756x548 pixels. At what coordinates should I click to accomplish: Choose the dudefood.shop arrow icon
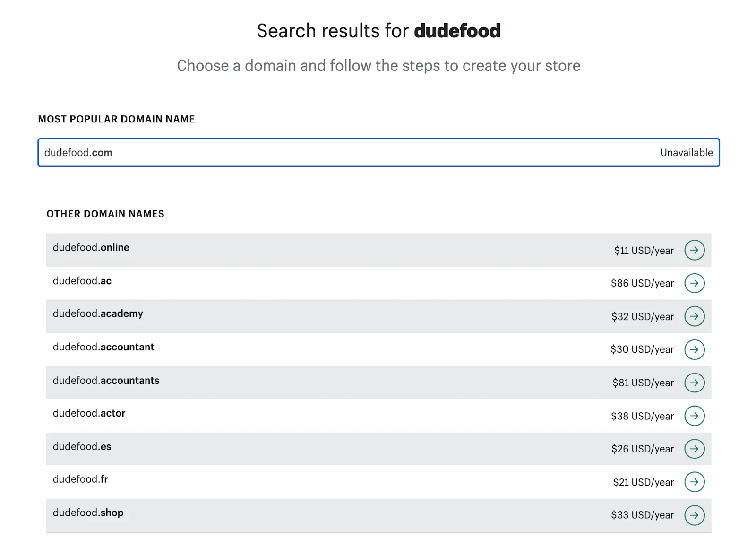click(694, 515)
